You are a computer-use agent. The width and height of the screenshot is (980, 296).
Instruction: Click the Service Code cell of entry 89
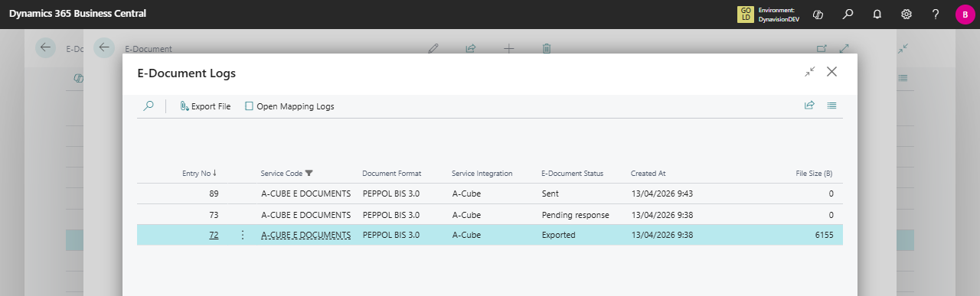coord(305,194)
